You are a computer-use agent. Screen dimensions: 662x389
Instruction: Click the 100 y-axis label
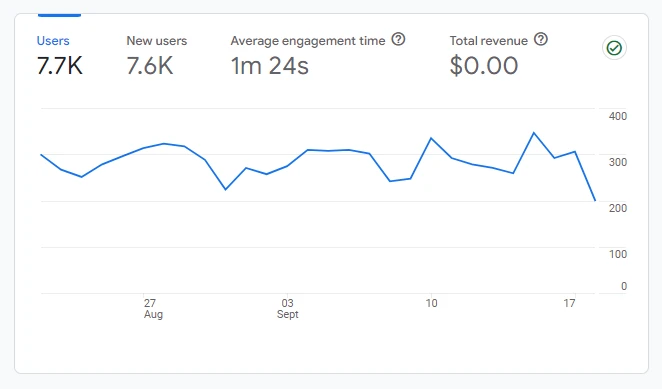coord(618,254)
